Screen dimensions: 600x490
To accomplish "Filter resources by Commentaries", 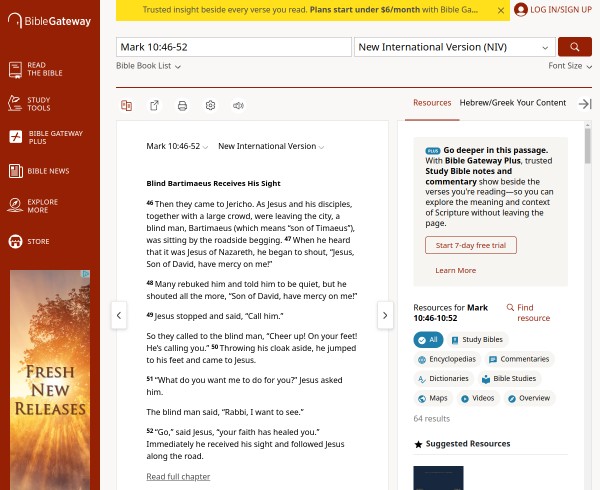I will (520, 359).
